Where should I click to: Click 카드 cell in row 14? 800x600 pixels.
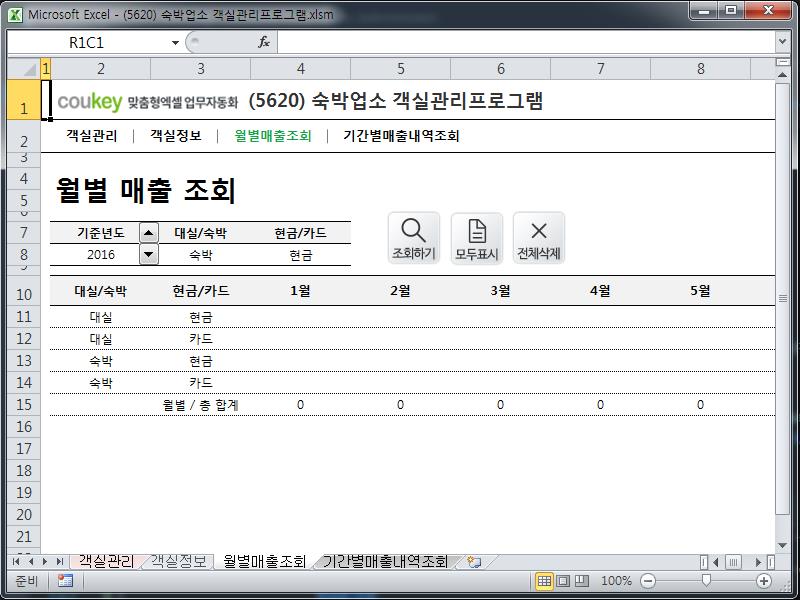(201, 383)
